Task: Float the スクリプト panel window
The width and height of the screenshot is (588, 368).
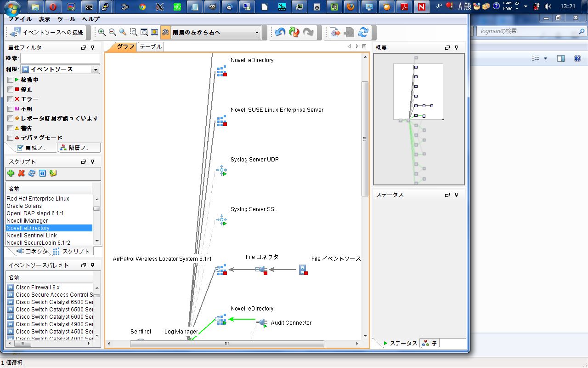Action: pyautogui.click(x=84, y=162)
